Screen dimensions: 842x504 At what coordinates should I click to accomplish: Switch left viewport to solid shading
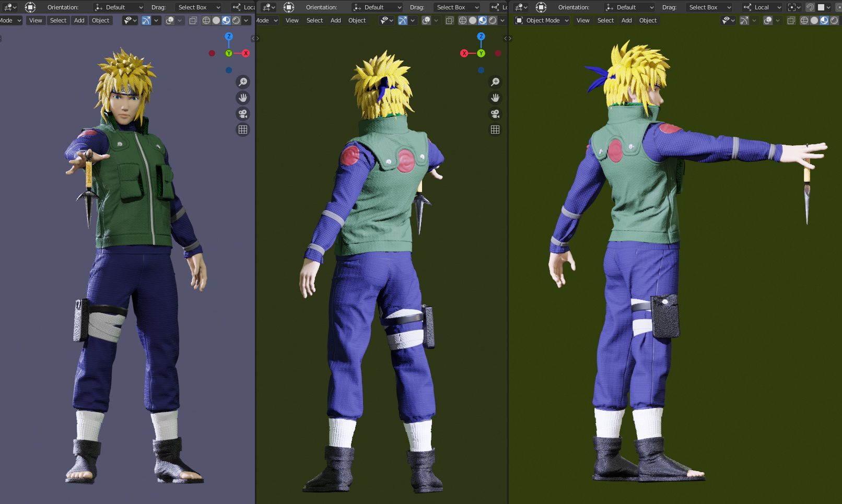tap(216, 20)
